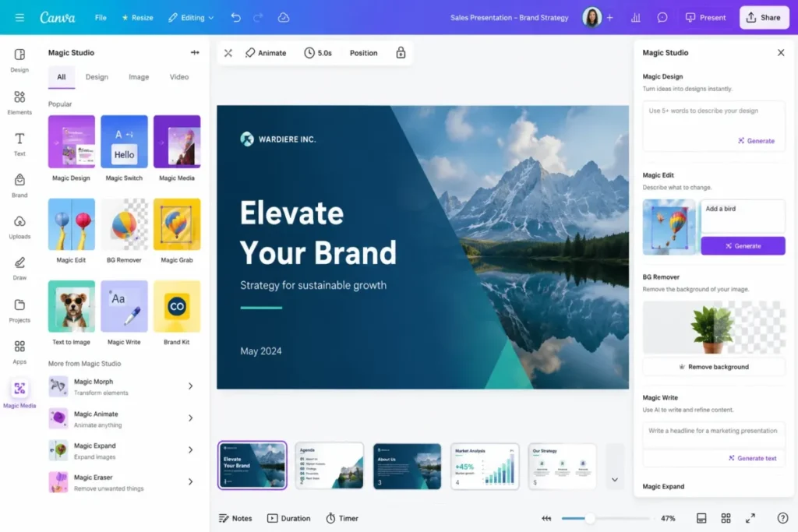Viewport: 798px width, 532px height.
Task: Close the right Magic Studio panel
Action: pos(781,52)
